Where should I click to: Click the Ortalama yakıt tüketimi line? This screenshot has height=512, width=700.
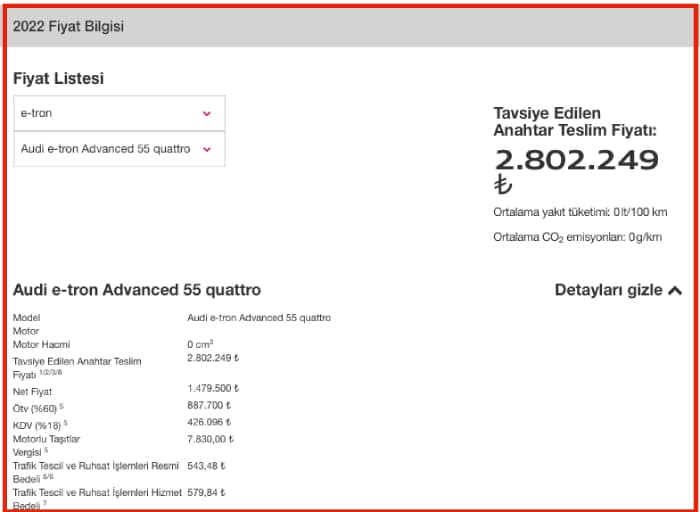tap(580, 212)
